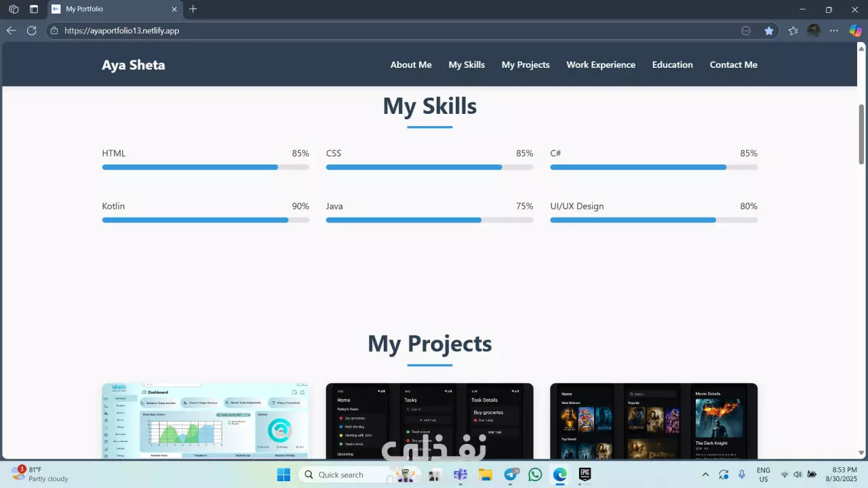Click the volume speaker tray icon
The height and width of the screenshot is (488, 868).
coord(797,474)
